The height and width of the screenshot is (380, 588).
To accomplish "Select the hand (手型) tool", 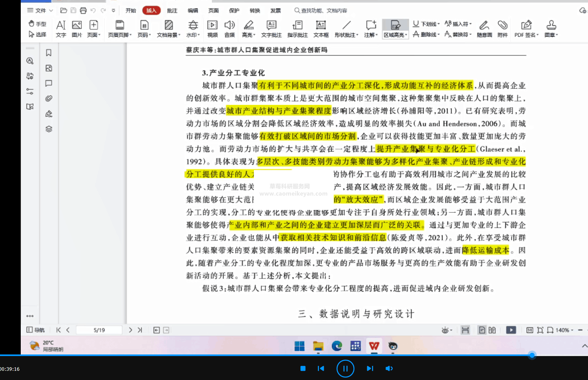I will coord(37,24).
